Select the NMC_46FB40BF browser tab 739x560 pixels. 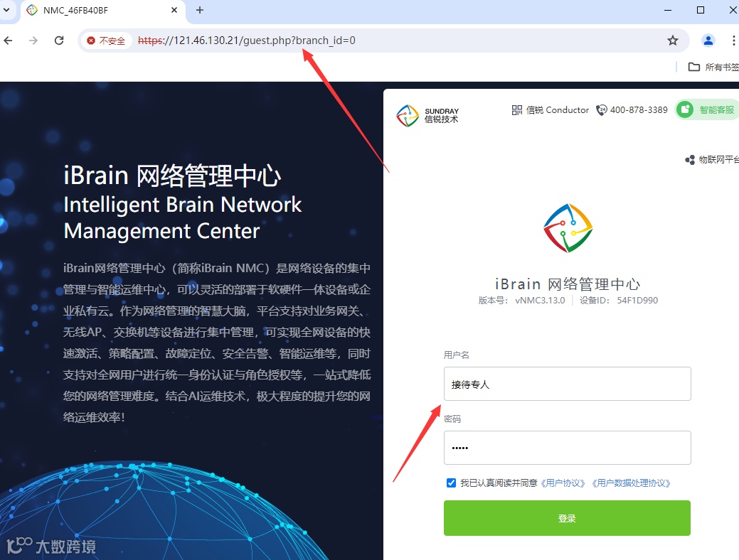tap(102, 11)
